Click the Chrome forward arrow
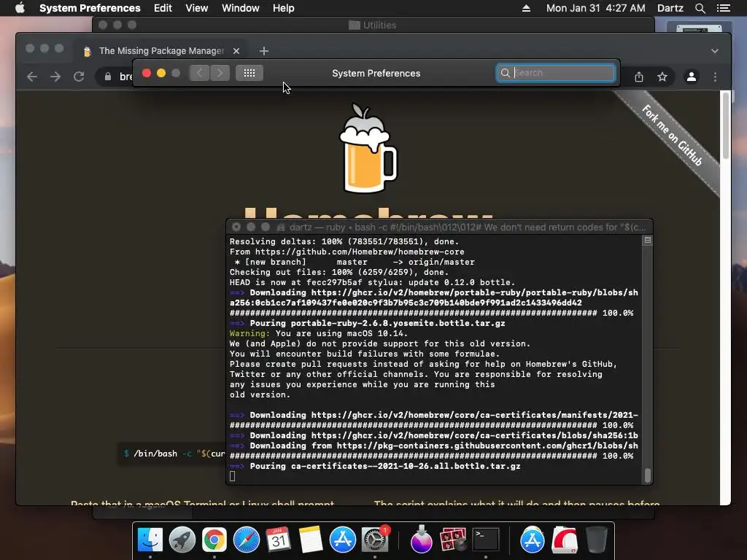Screen dimensions: 747x560 coord(55,77)
